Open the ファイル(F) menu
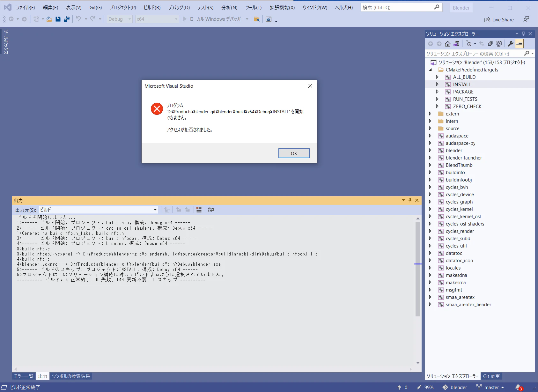Image resolution: width=538 pixels, height=392 pixels. pyautogui.click(x=26, y=7)
